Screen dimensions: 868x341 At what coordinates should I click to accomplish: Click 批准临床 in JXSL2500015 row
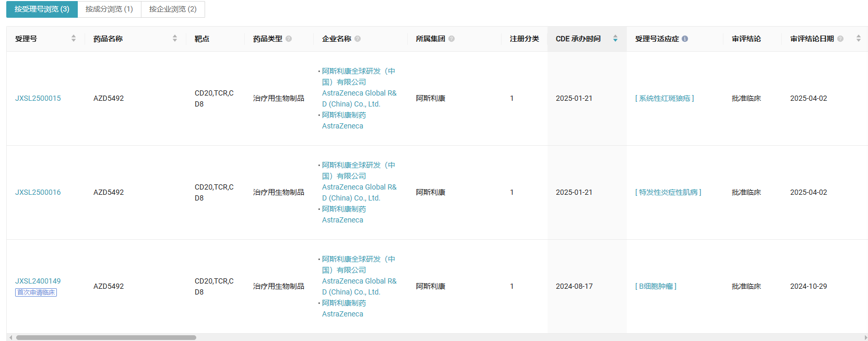point(746,98)
